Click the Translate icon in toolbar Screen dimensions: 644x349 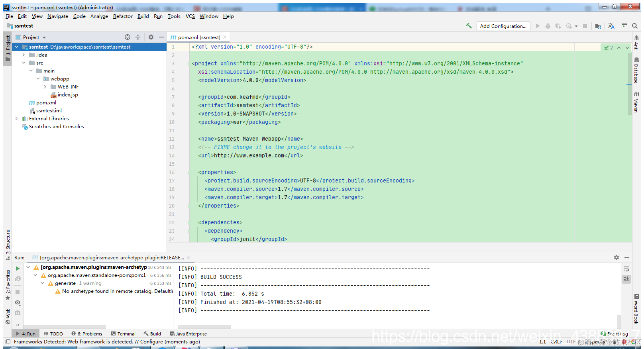coord(611,26)
